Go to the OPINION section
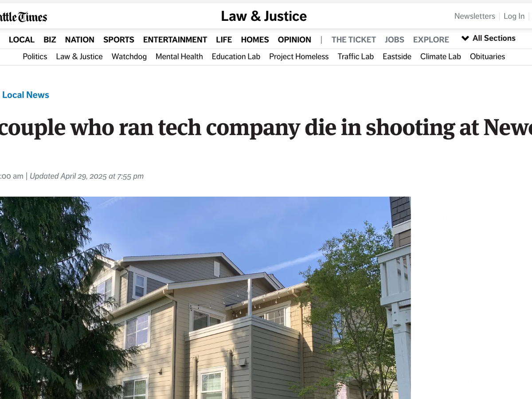 [x=294, y=39]
